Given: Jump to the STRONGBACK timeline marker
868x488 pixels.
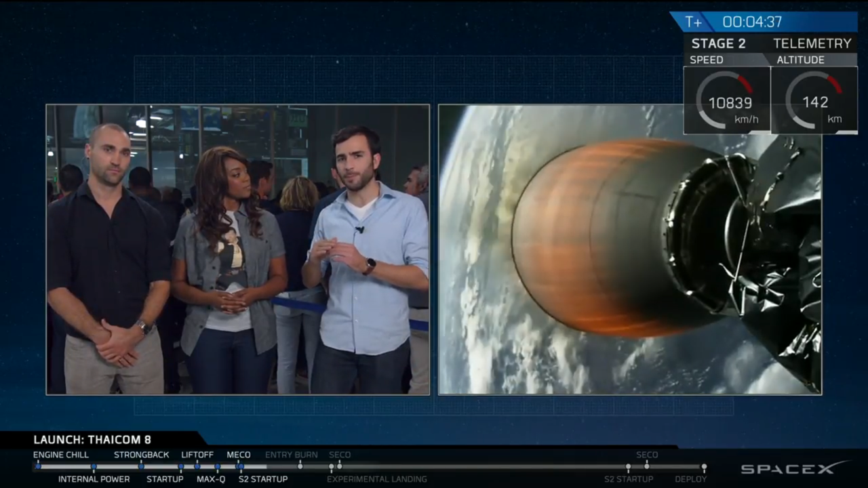Looking at the screenshot, I should pos(141,466).
